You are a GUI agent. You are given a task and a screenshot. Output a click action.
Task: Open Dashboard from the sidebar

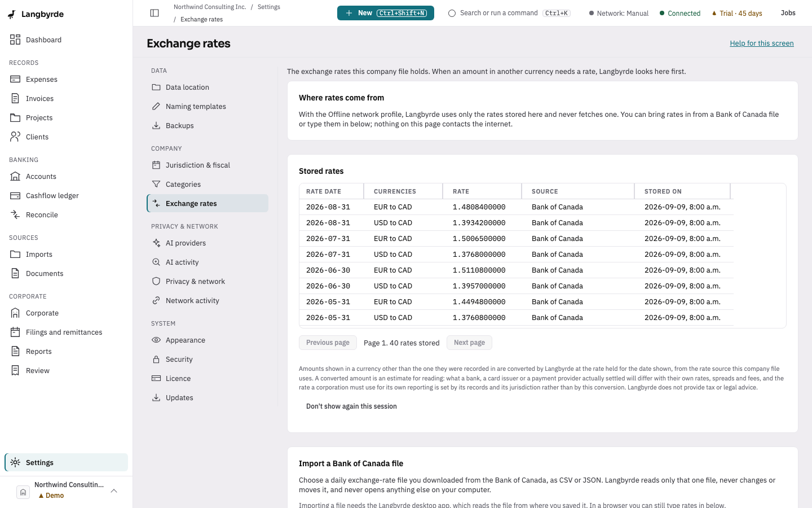pyautogui.click(x=66, y=40)
